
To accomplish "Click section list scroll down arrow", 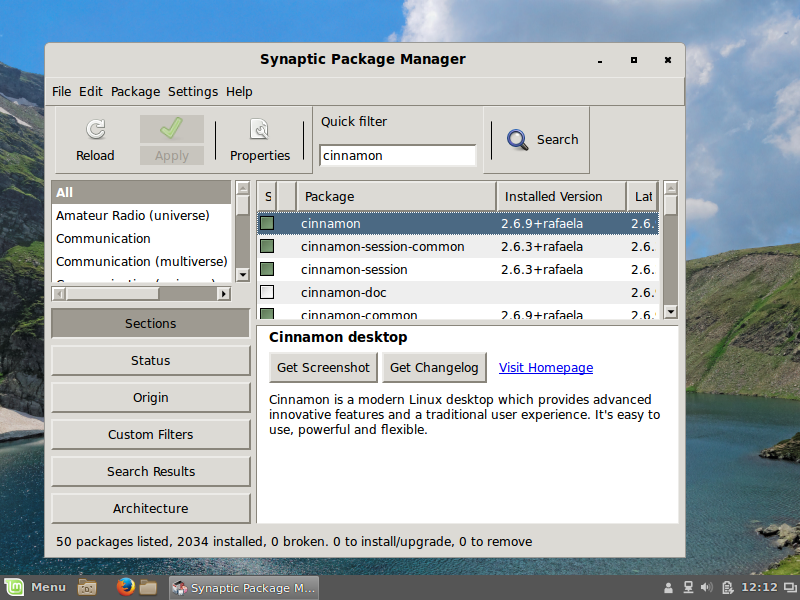I will click(243, 275).
